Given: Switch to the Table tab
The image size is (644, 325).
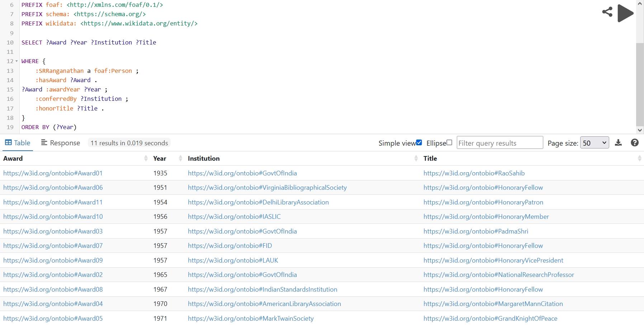Looking at the screenshot, I should pyautogui.click(x=18, y=143).
